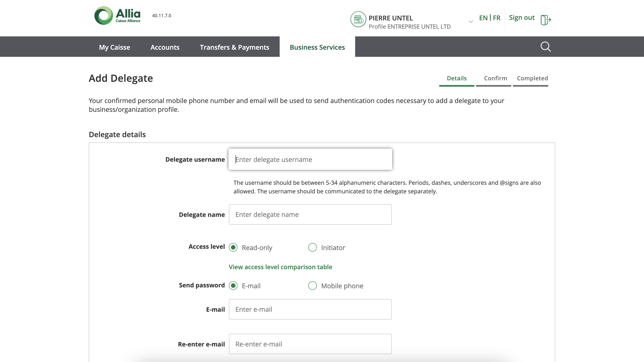This screenshot has height=362, width=644.
Task: Select Read-only access level
Action: coord(233,248)
